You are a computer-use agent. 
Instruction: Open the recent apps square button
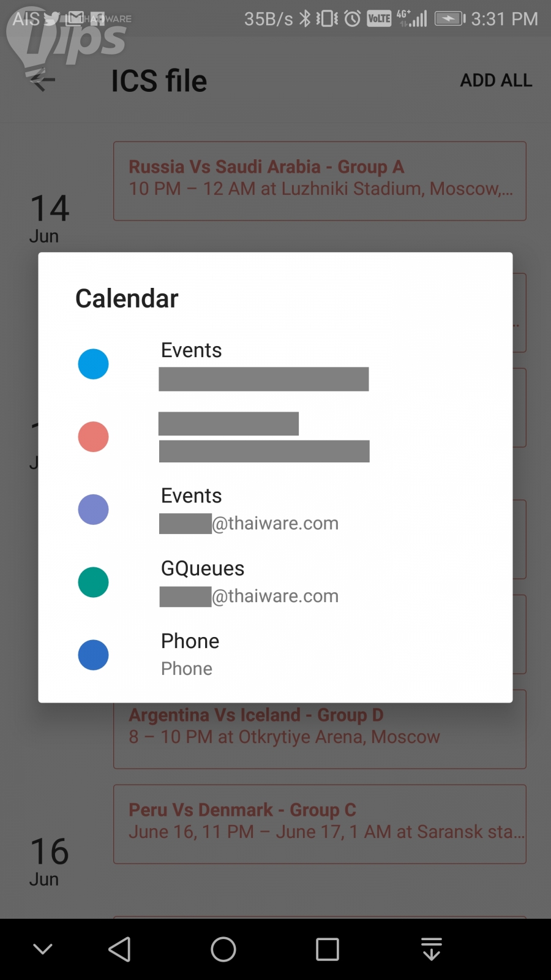coord(327,949)
